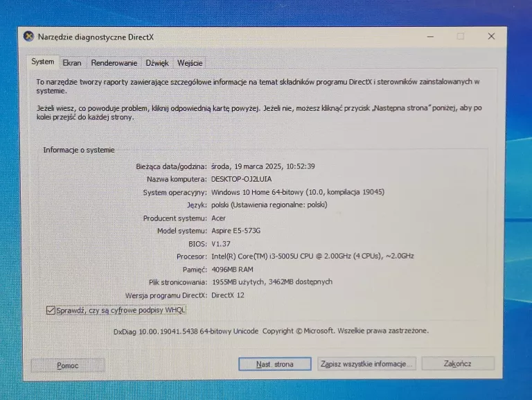
Task: Click Zapisz wszystkie informacje button
Action: point(366,364)
